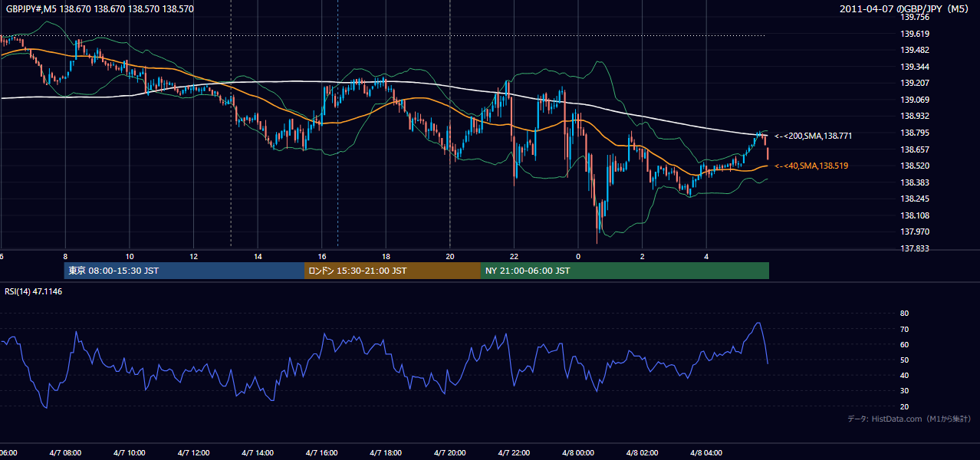The width and height of the screenshot is (980, 460).
Task: Click the 4/7 12:00 time label
Action: coord(194,453)
